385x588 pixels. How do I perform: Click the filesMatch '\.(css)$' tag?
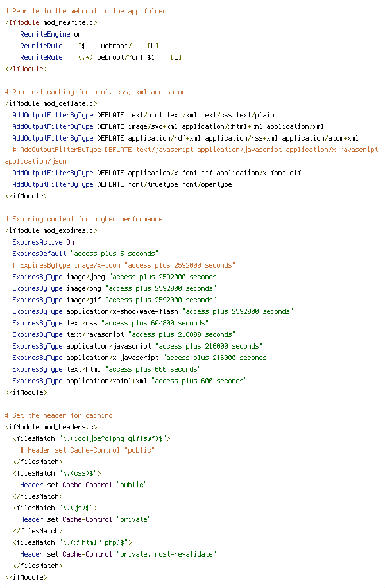pyautogui.click(x=57, y=473)
